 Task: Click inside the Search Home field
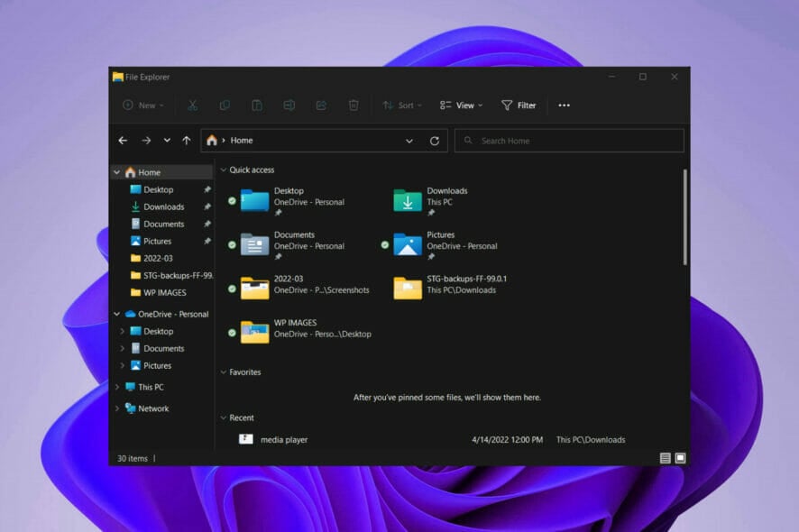(569, 140)
